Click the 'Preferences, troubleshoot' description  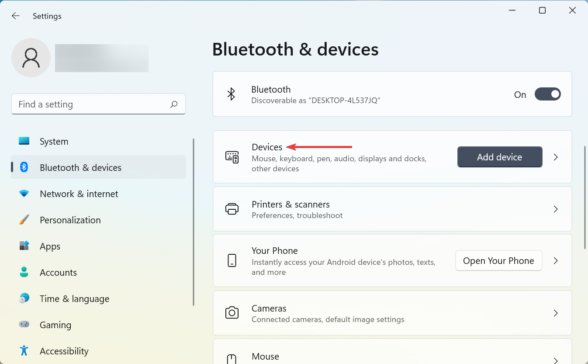pos(297,215)
